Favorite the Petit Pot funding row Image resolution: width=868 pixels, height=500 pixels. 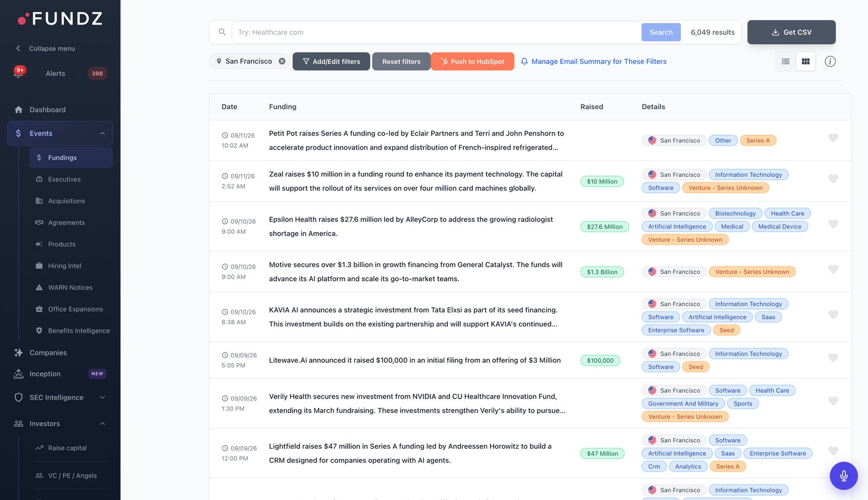833,138
